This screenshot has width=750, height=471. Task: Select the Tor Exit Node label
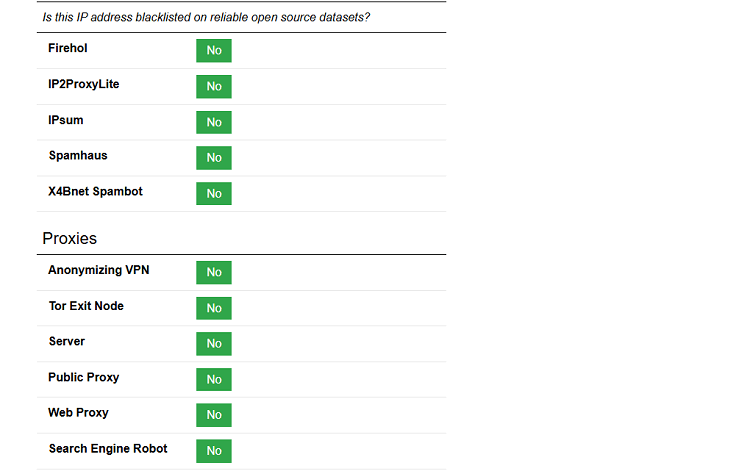86,306
